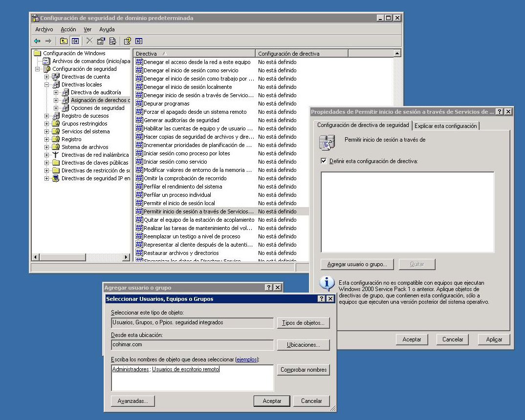This screenshot has height=420, width=525.
Task: Open Properties from the toolbar icon
Action: coord(101,41)
